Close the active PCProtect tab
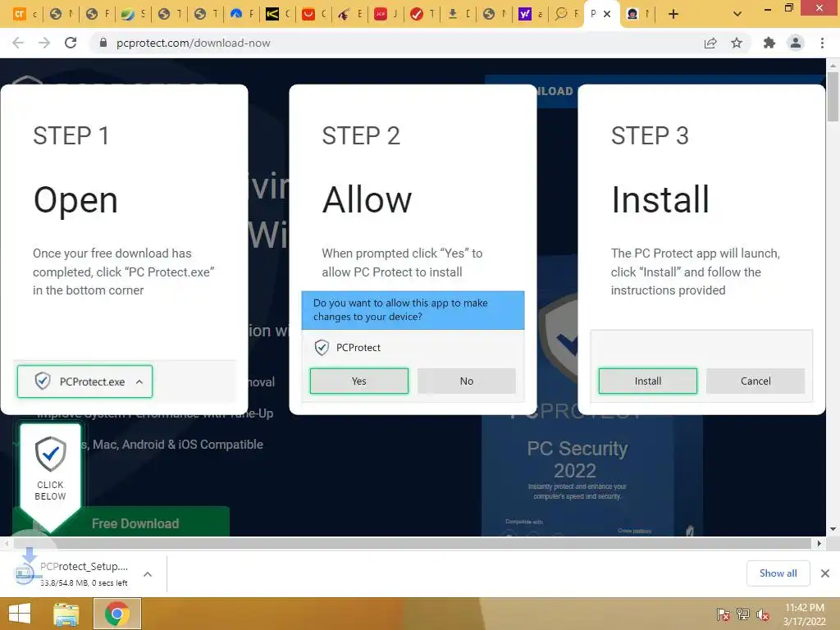This screenshot has width=840, height=630. coord(607,14)
